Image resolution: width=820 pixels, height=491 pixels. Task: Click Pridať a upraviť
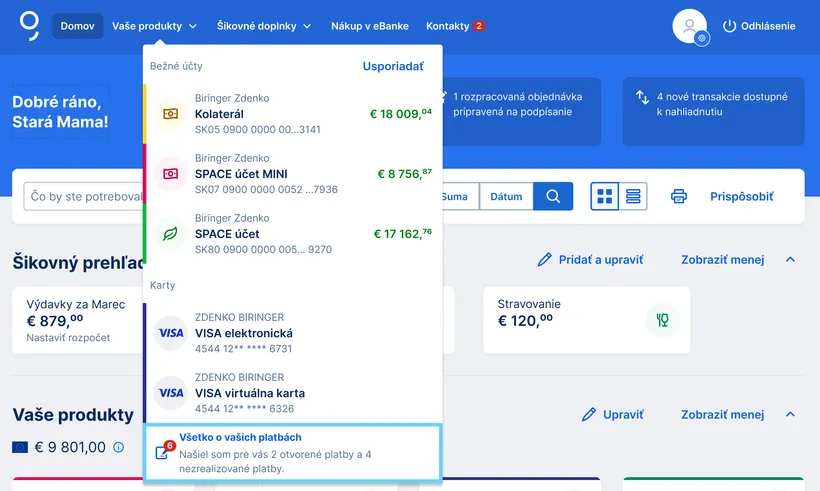coord(601,259)
